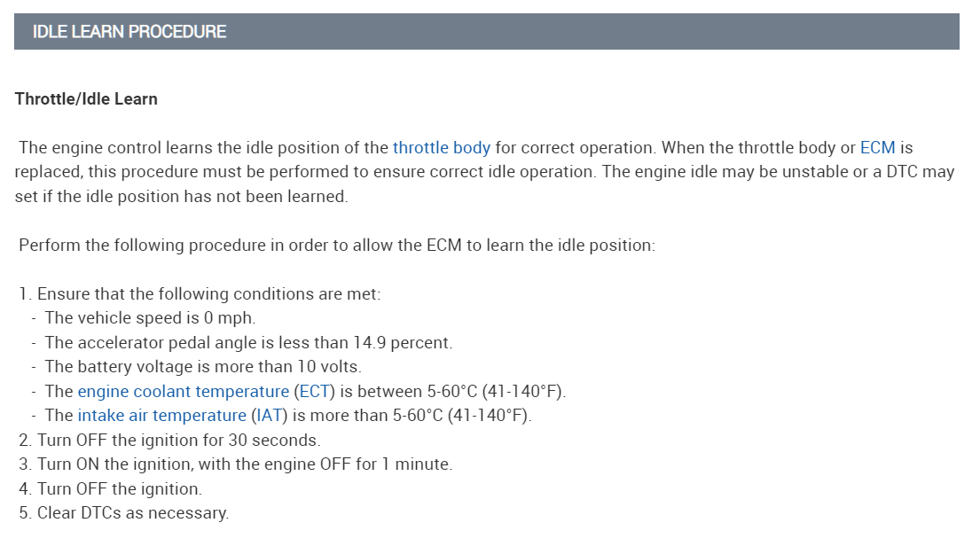Click the IDLE LEARN PROCEDURE header bar
Viewport: 980px width, 554px height.
tap(486, 32)
